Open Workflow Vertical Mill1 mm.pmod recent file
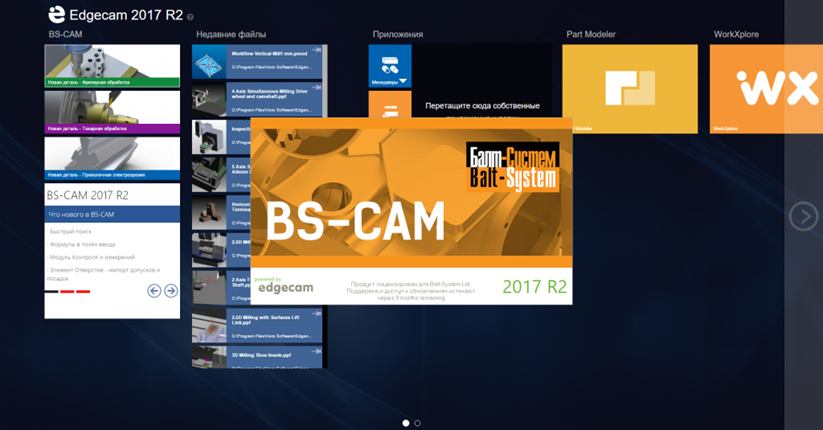 (257, 62)
